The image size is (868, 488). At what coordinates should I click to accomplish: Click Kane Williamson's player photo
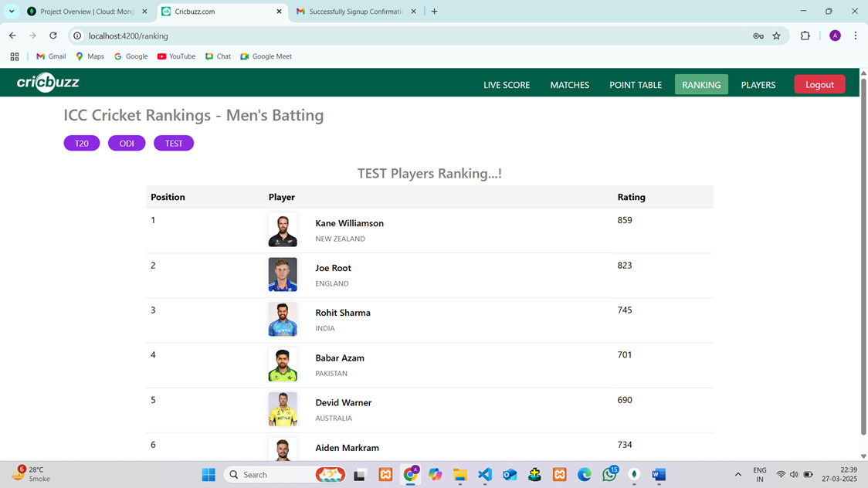coord(283,231)
